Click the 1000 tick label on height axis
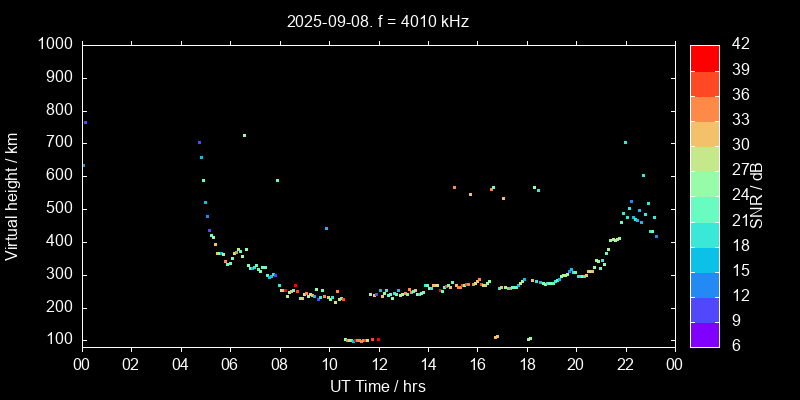This screenshot has width=800, height=400. click(x=54, y=45)
